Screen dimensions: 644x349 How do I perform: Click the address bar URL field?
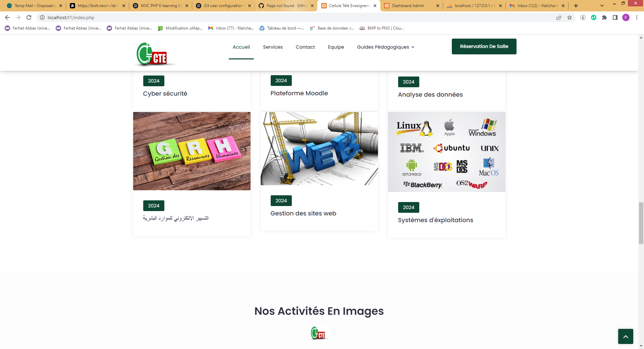295,17
